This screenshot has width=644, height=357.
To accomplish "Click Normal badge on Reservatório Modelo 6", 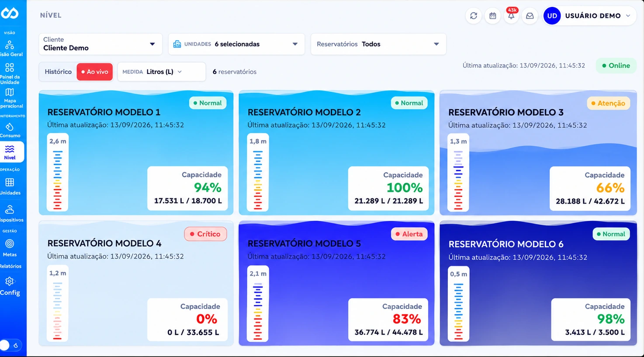I will (x=611, y=234).
